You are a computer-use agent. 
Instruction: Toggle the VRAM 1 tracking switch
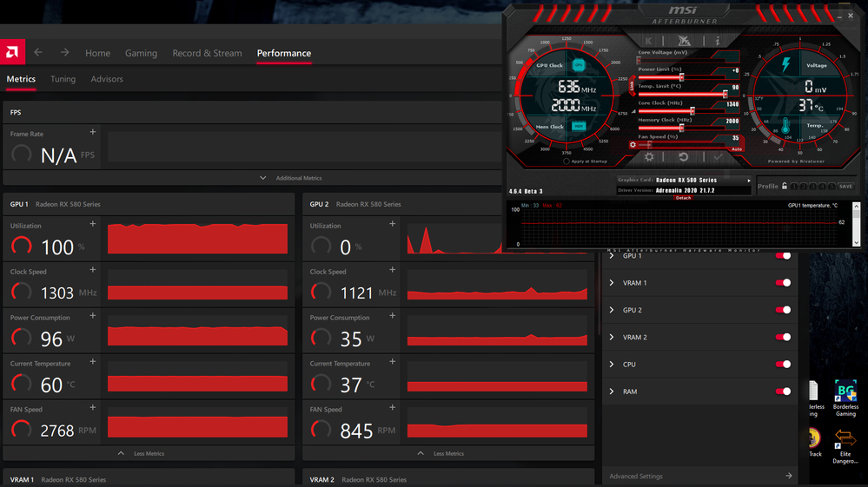pos(784,282)
